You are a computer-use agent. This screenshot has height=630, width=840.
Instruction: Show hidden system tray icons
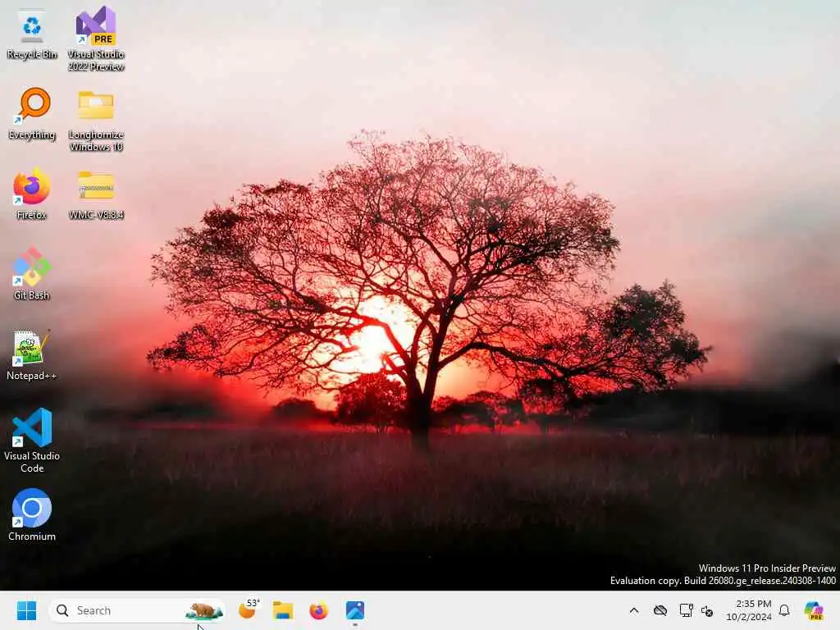[634, 610]
